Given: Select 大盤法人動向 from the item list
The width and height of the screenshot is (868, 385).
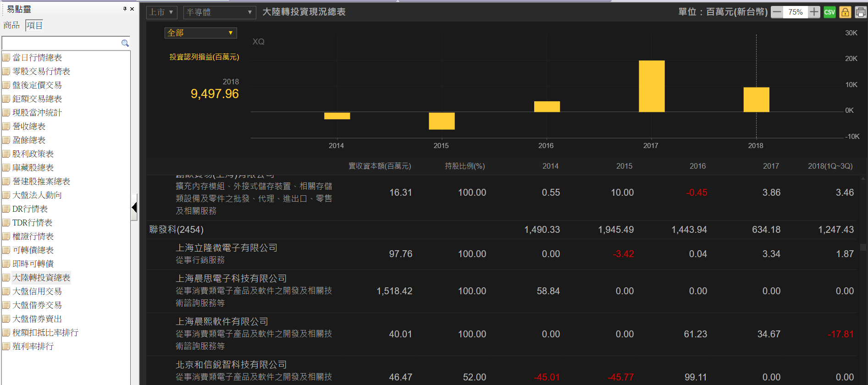Looking at the screenshot, I should point(37,195).
